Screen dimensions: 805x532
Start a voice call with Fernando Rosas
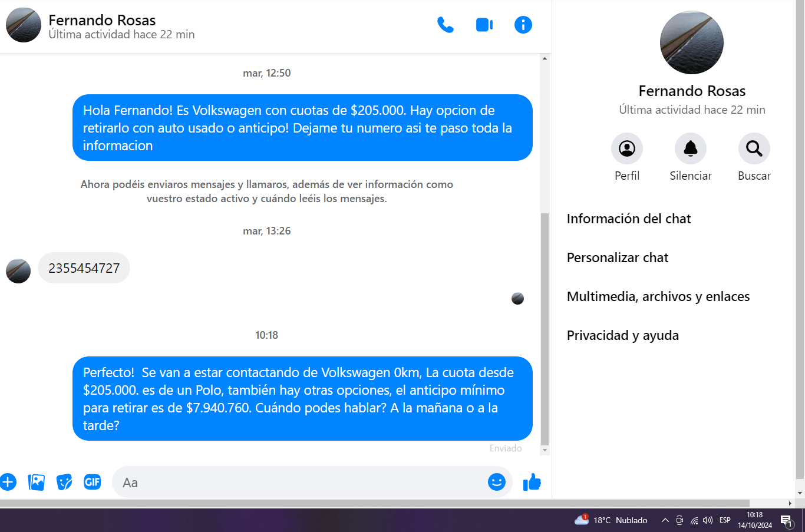pos(445,25)
